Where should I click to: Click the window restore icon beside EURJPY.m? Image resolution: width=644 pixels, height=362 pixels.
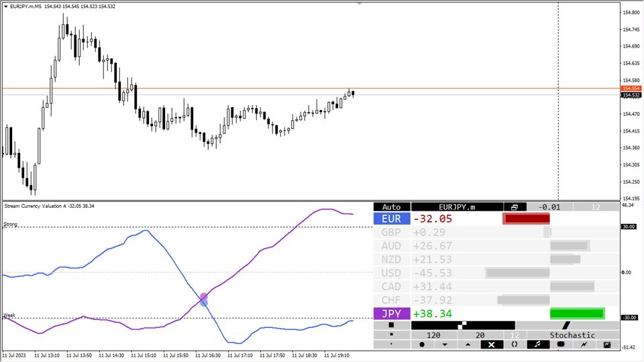[x=515, y=207]
